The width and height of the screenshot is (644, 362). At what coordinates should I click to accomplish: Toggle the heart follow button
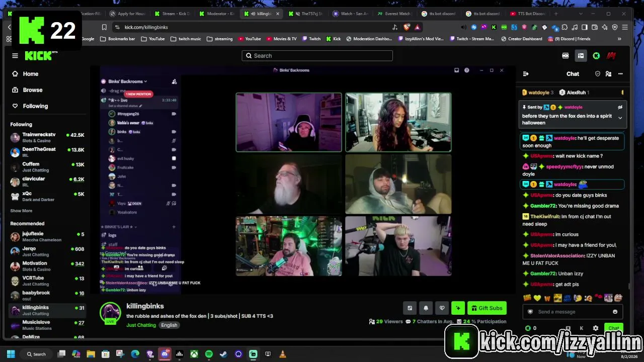[442, 308]
